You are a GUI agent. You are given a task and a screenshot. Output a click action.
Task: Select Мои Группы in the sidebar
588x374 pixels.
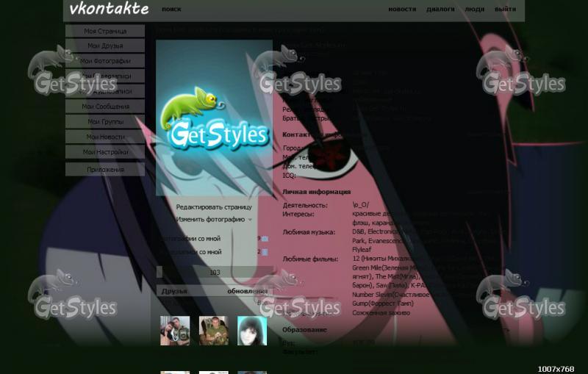point(105,121)
